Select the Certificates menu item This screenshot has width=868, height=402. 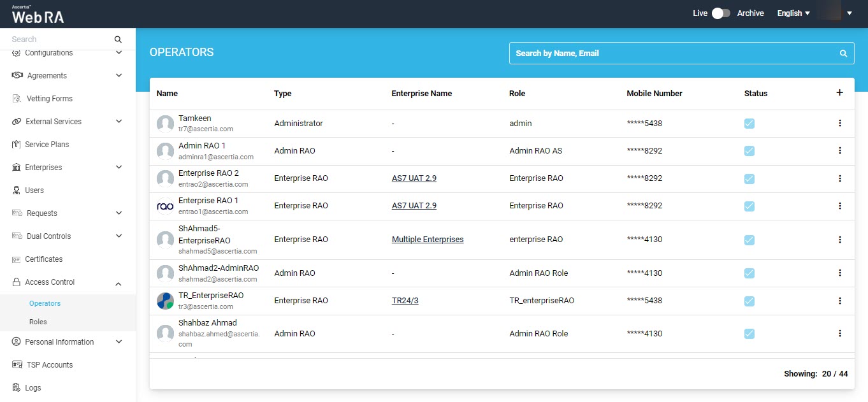[43, 259]
